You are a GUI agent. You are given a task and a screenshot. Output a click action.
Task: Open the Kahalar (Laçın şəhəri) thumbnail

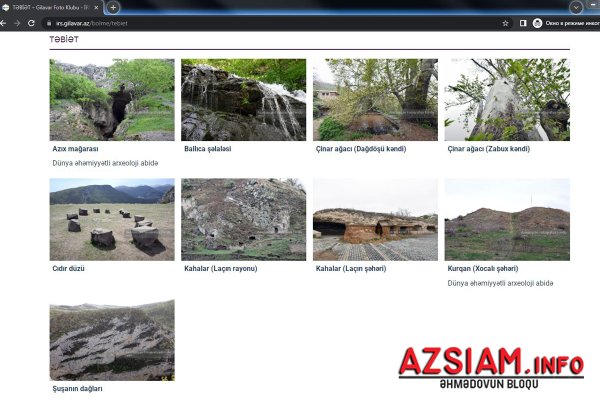pos(375,219)
